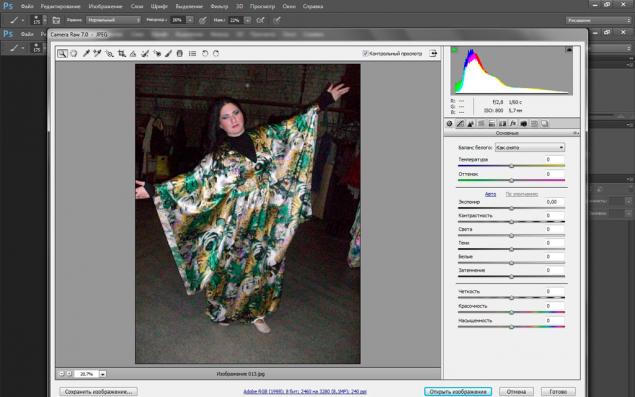Open the Редактирование menu
Viewport: 635px width, 397px height.
[x=60, y=6]
